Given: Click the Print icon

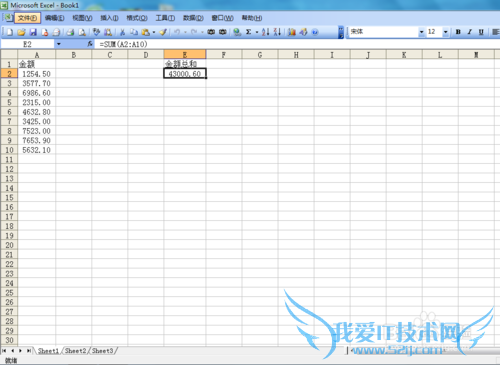Looking at the screenshot, I should point(70,32).
